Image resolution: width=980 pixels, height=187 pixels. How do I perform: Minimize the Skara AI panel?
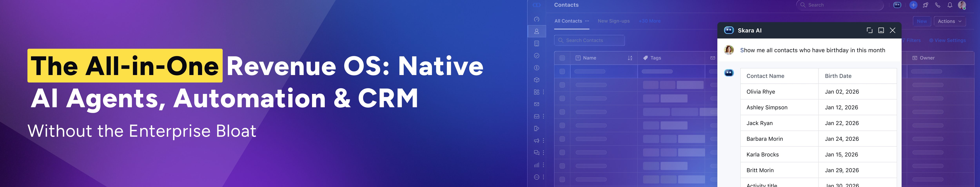[881, 30]
